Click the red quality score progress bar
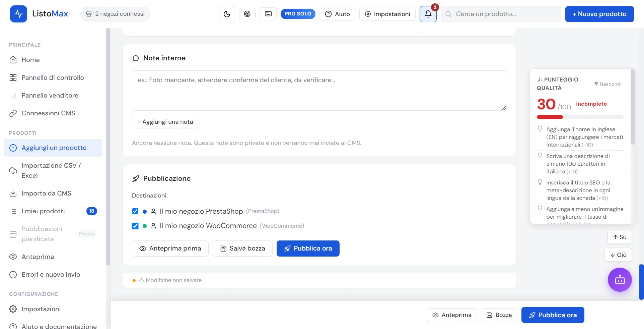Viewport: 644px width, 329px height. (x=580, y=117)
